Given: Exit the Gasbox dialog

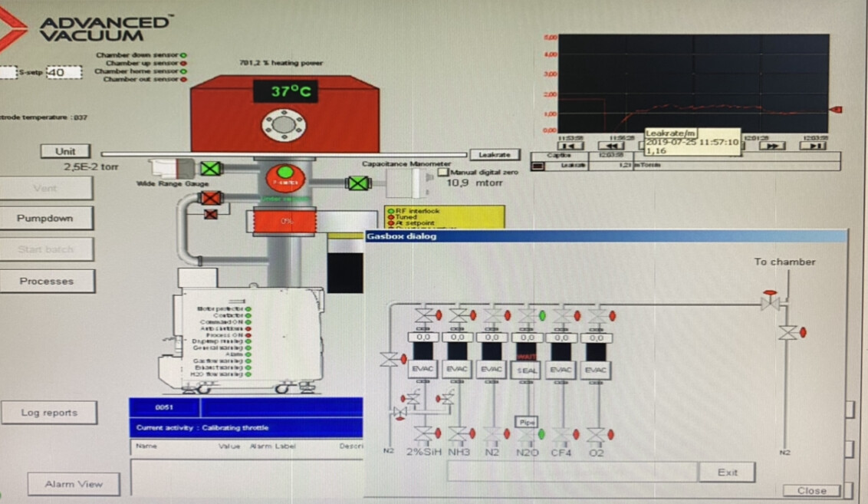Looking at the screenshot, I should pos(728,473).
